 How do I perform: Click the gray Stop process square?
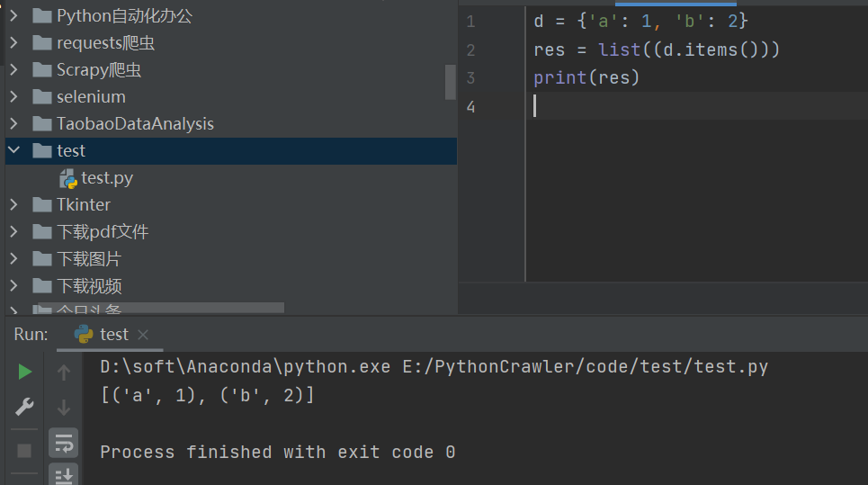click(25, 450)
